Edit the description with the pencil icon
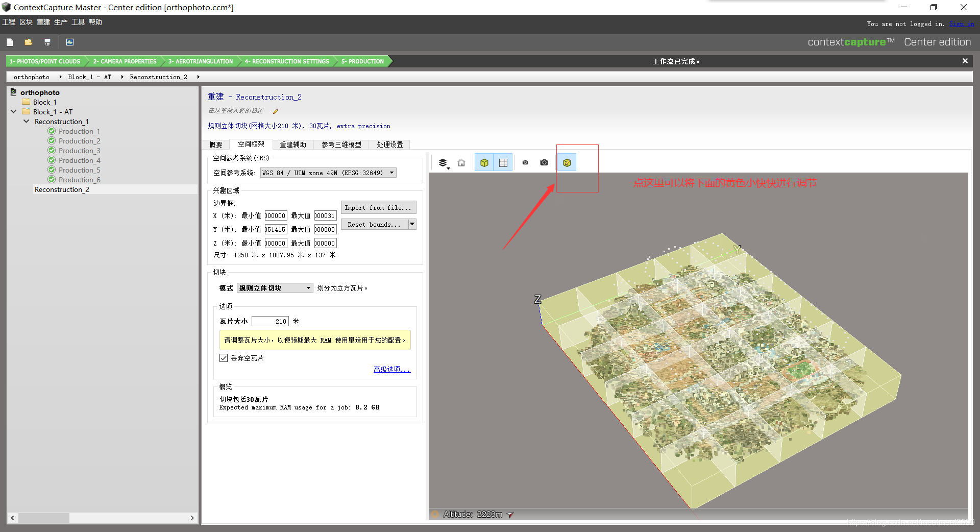The width and height of the screenshot is (980, 532). click(x=276, y=111)
